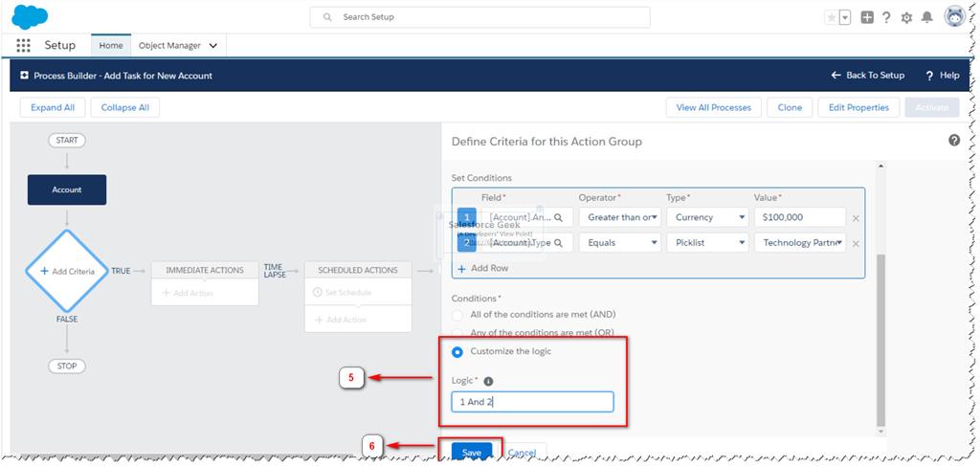This screenshot has width=980, height=466.
Task: Click the Add Criteria diamond node
Action: point(67,271)
